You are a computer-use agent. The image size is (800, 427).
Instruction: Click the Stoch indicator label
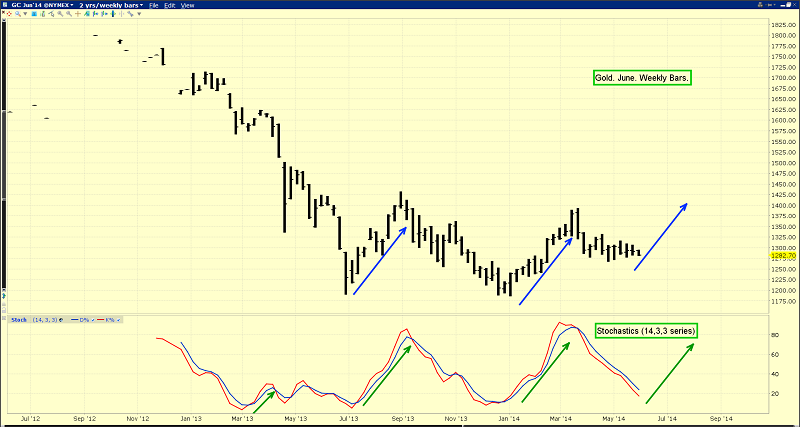click(x=18, y=320)
